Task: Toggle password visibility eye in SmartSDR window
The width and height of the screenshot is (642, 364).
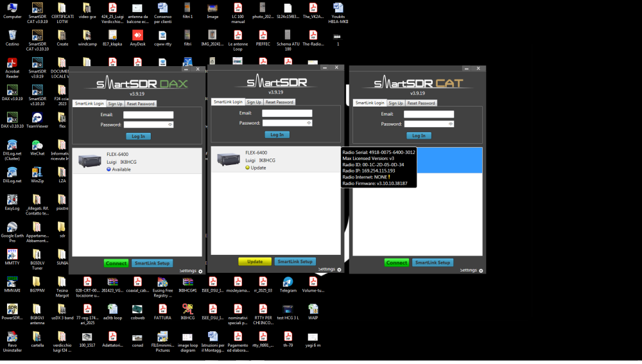Action: click(309, 123)
